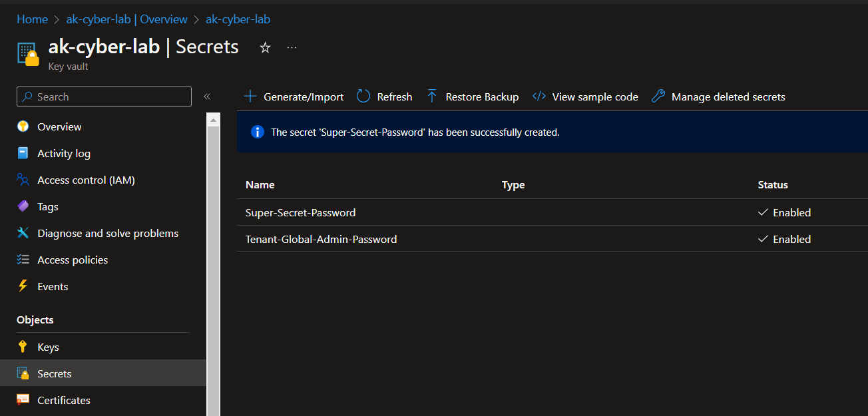Click the key vault icon beside the title
Viewport: 868px width, 416px height.
[x=28, y=54]
